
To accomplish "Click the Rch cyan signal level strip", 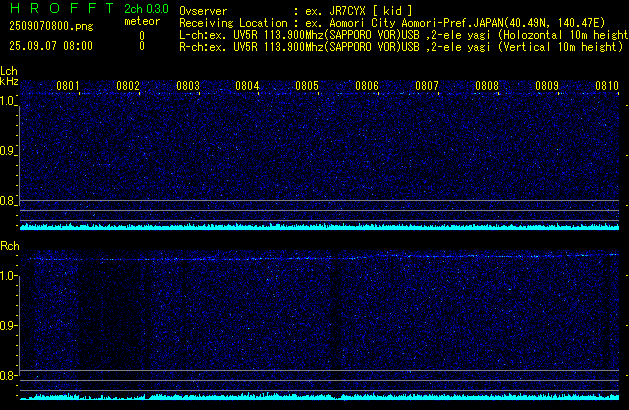I will [320, 396].
